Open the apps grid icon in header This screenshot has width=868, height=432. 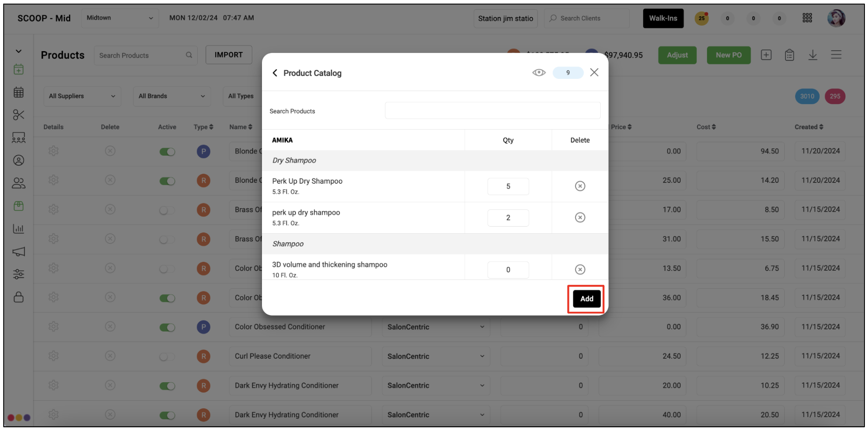click(807, 18)
